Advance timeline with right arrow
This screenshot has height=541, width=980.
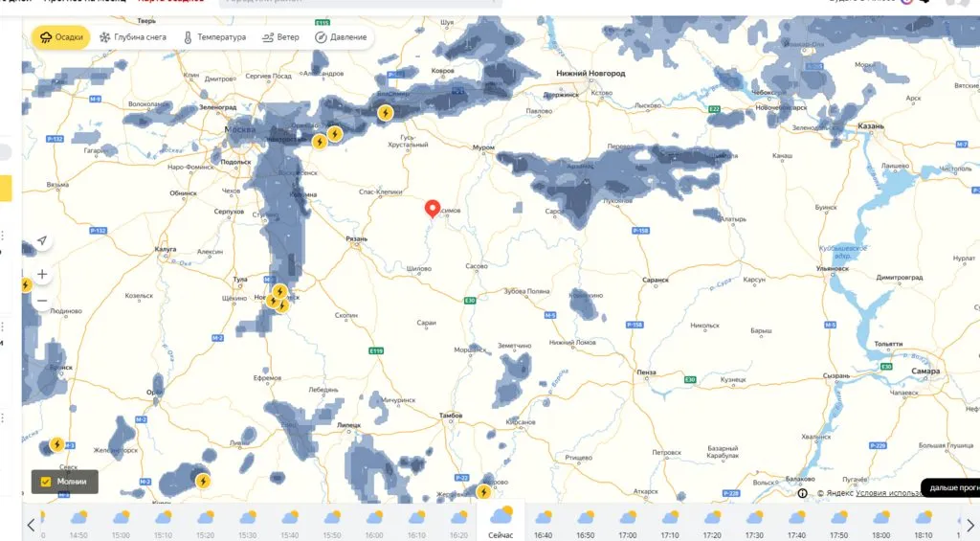click(969, 525)
